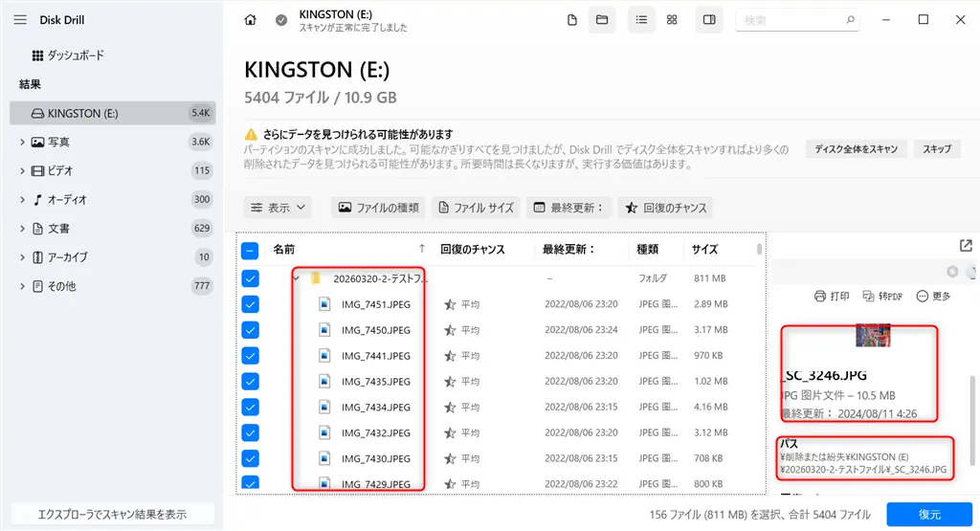This screenshot has height=531, width=980.
Task: Select the IMG_7434.JPEG file name
Action: click(375, 408)
